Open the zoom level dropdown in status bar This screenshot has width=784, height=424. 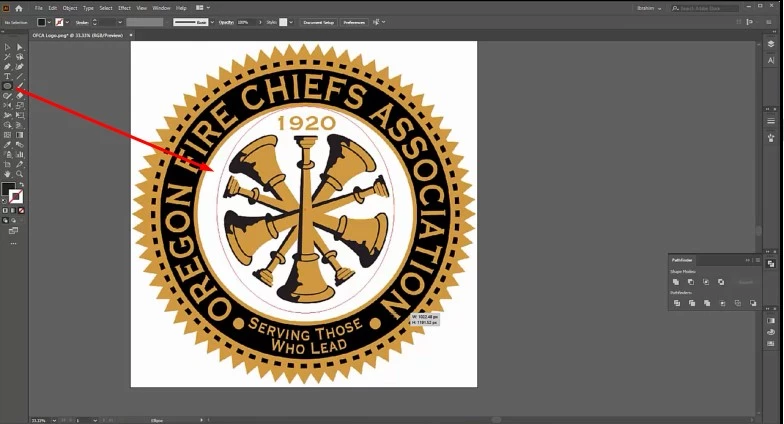pyautogui.click(x=54, y=420)
